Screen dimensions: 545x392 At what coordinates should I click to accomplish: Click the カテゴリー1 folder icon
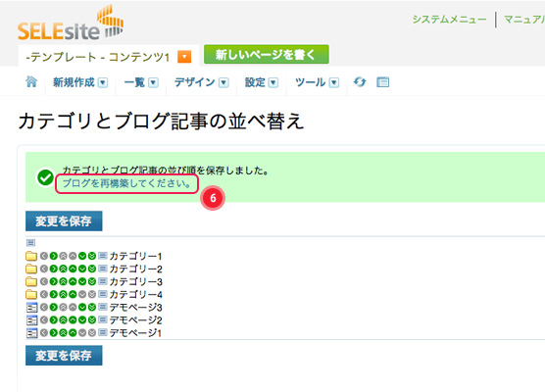coord(31,256)
